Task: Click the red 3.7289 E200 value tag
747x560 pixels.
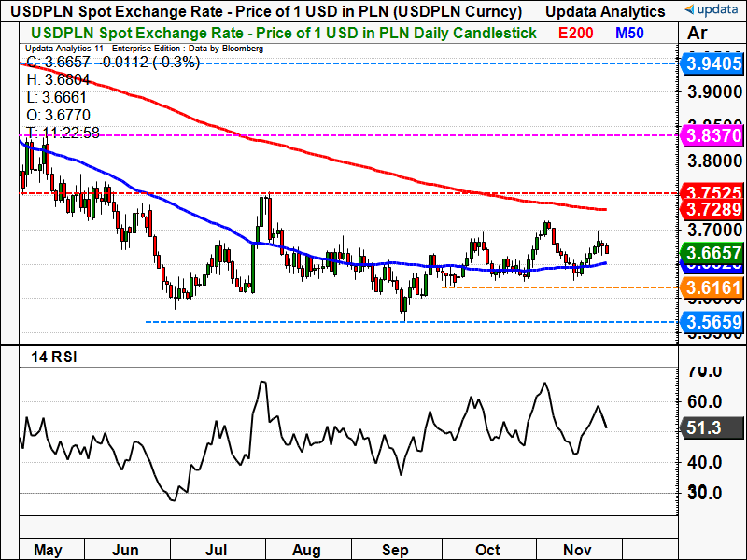Action: (712, 210)
